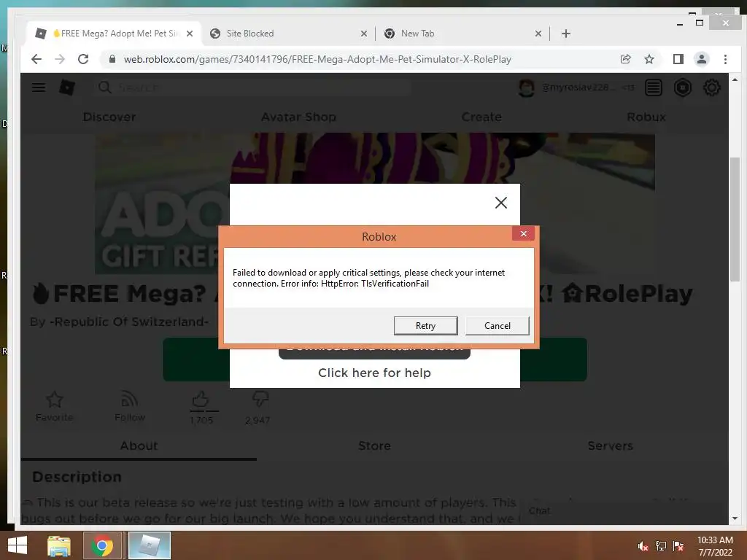
Task: Open creator -Republic Of Switzerland- link
Action: pyautogui.click(x=128, y=322)
